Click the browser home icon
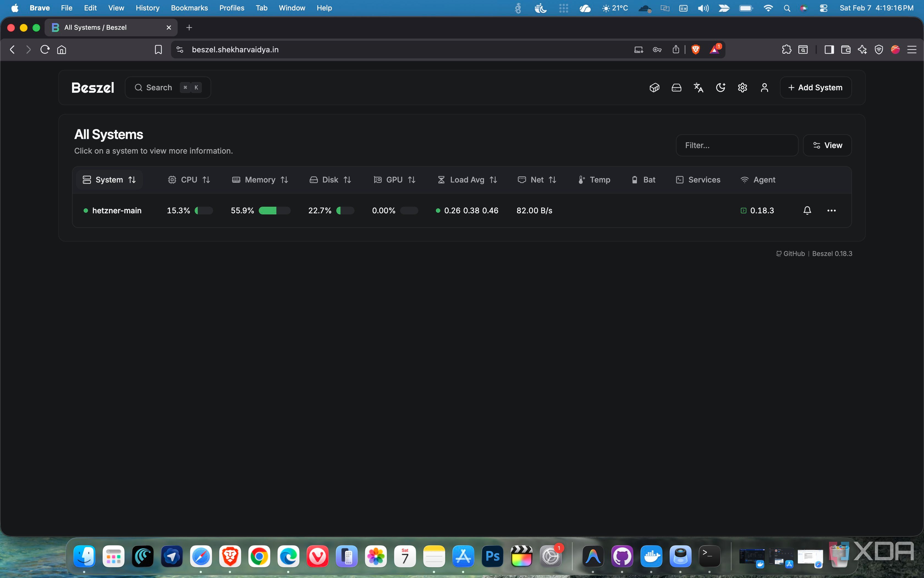 click(62, 50)
